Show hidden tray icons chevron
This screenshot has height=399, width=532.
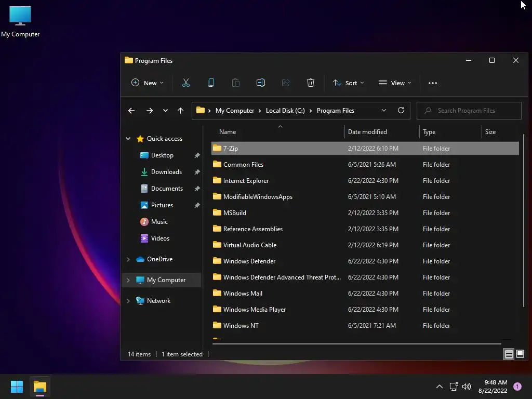tap(440, 387)
